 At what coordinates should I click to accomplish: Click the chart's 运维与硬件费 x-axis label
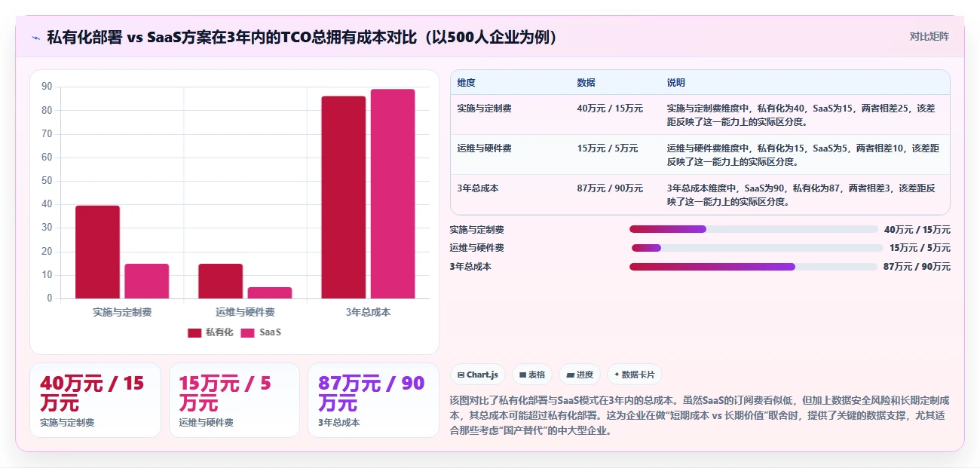245,312
